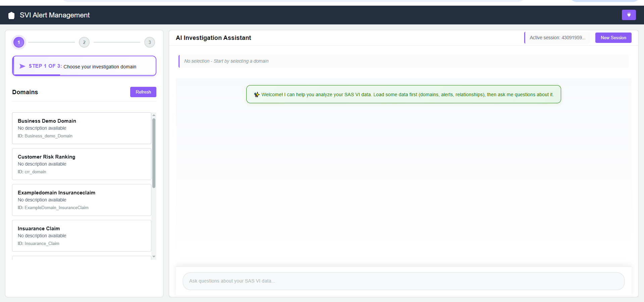Screen dimensions: 644x302
Task: Start a New Session
Action: [613, 38]
